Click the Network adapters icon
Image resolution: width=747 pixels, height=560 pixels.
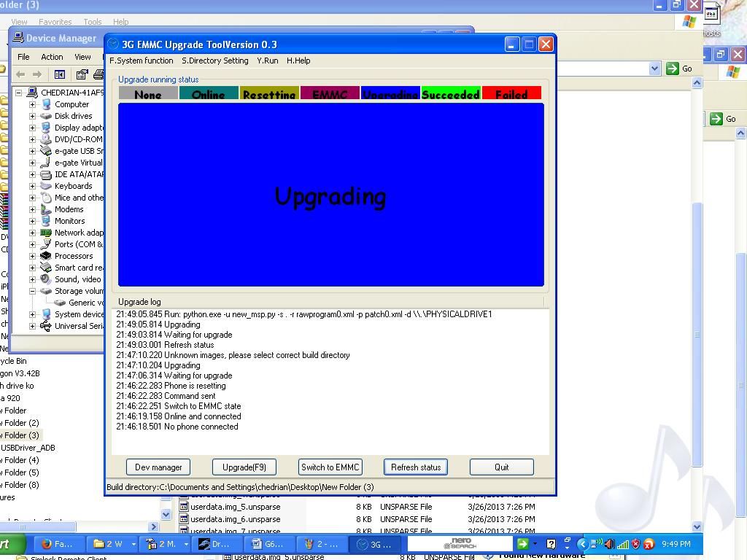coord(46,233)
